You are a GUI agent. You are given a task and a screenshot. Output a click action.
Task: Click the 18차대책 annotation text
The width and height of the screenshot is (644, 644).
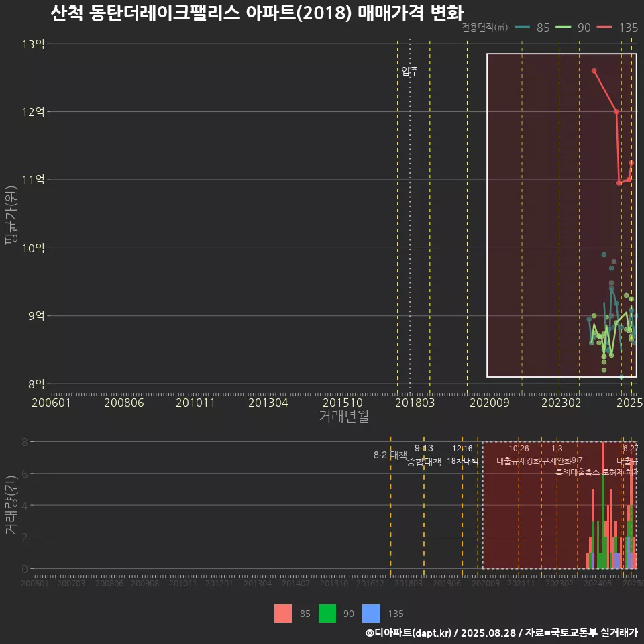[x=462, y=461]
